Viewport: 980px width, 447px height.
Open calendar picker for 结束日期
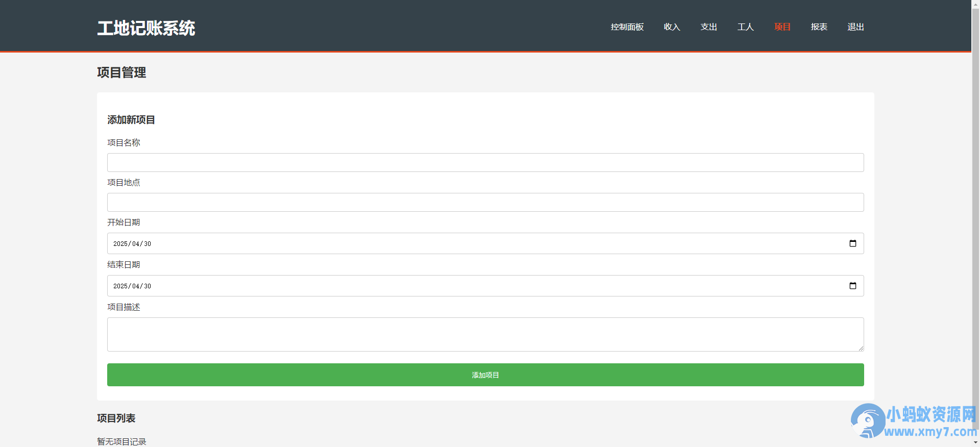click(852, 286)
